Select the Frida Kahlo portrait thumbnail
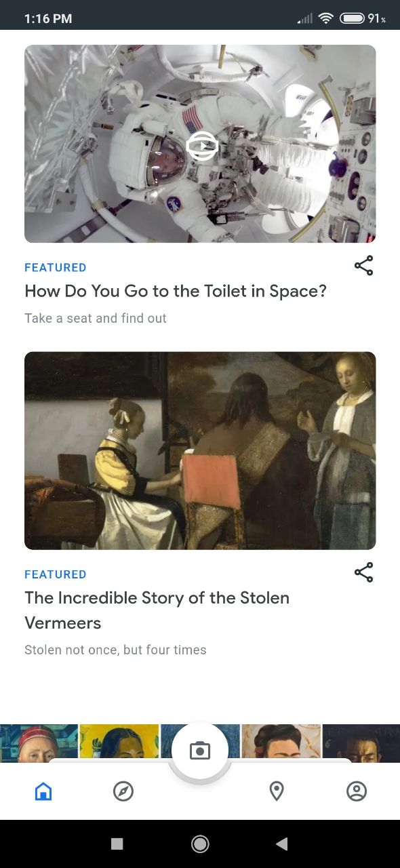The height and width of the screenshot is (868, 400). tap(281, 742)
